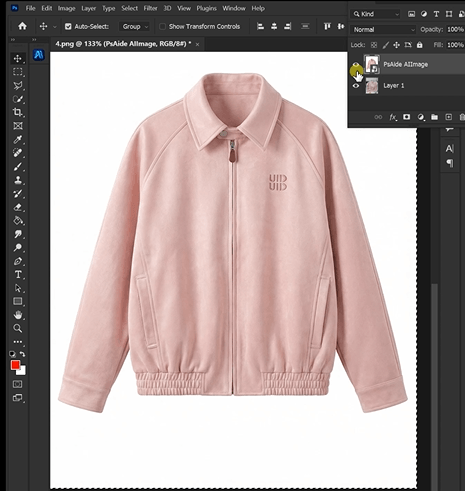
Task: Select the Spot Healing Brush tool
Action: (x=18, y=153)
